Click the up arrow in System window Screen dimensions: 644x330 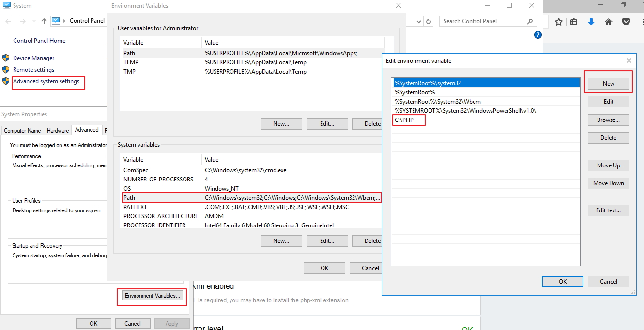pyautogui.click(x=44, y=21)
